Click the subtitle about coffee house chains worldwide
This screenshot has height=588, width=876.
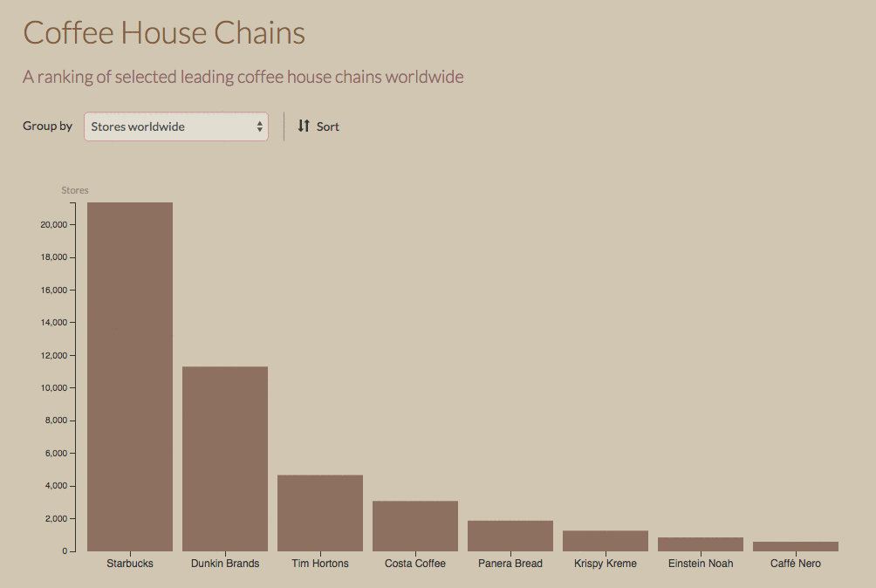[x=243, y=77]
